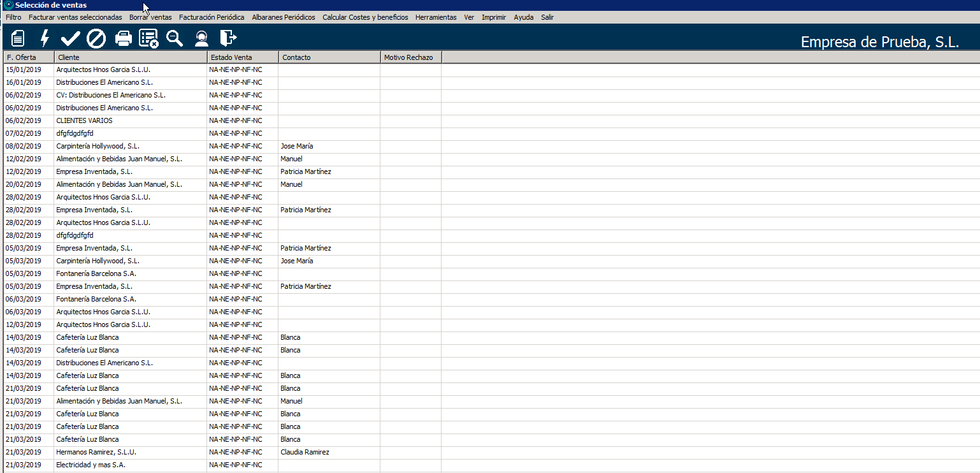Click the checkmark icon in the toolbar
This screenshot has width=980, height=473.
[70, 38]
